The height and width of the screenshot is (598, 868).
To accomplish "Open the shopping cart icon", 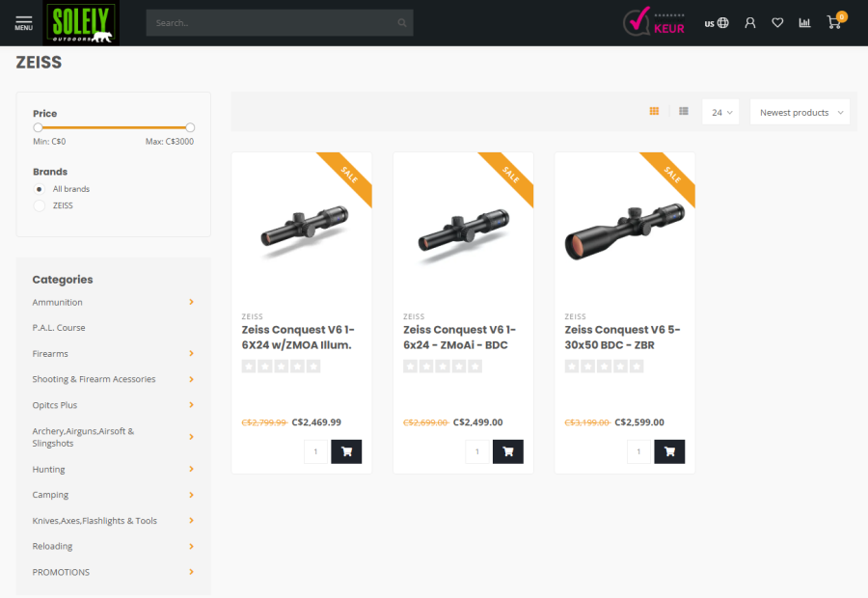I will 834,22.
